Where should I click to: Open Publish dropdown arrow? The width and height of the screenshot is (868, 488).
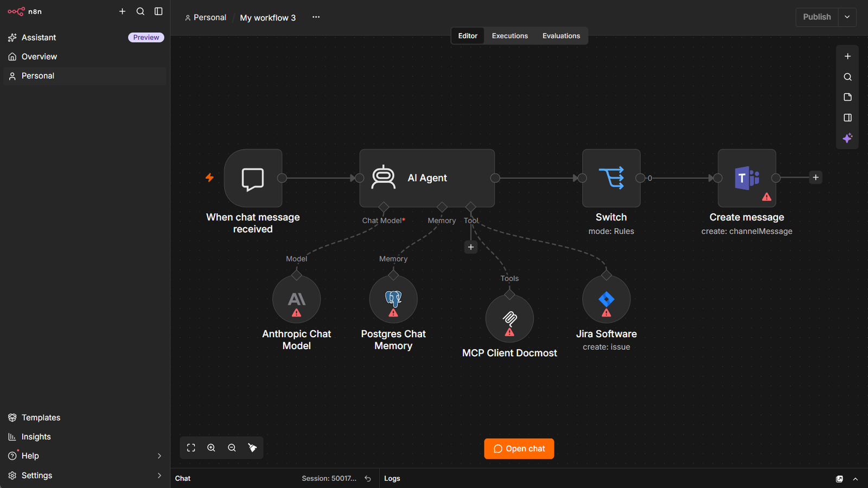pos(847,17)
